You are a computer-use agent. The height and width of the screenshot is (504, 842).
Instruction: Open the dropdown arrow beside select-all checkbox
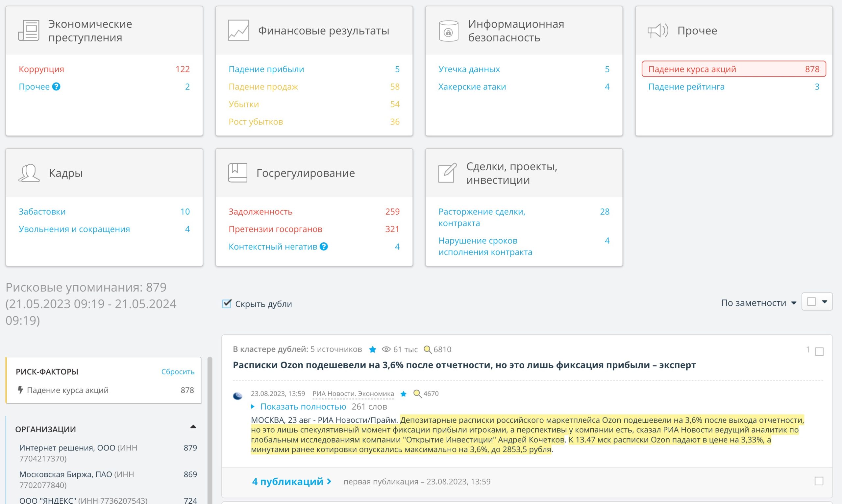click(825, 301)
